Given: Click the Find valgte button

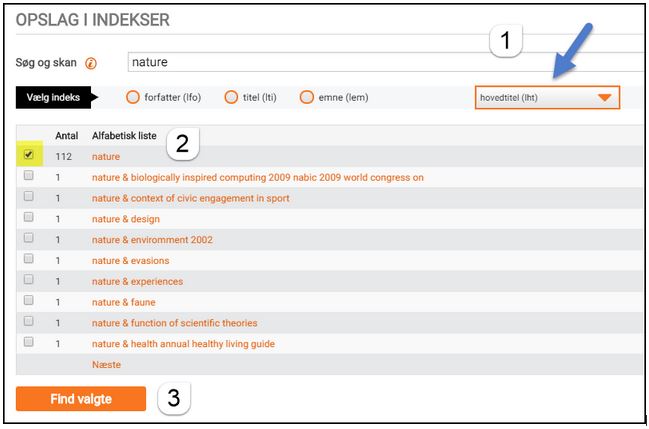Looking at the screenshot, I should (x=81, y=399).
